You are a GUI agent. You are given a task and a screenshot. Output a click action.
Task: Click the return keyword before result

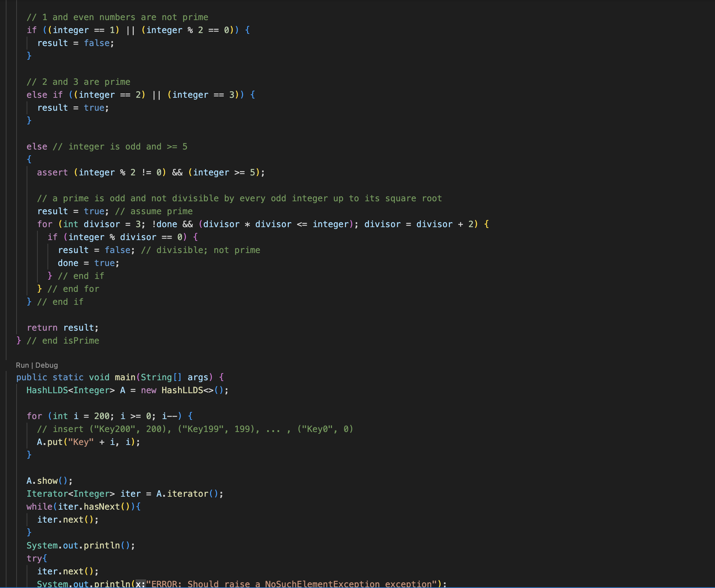42,328
